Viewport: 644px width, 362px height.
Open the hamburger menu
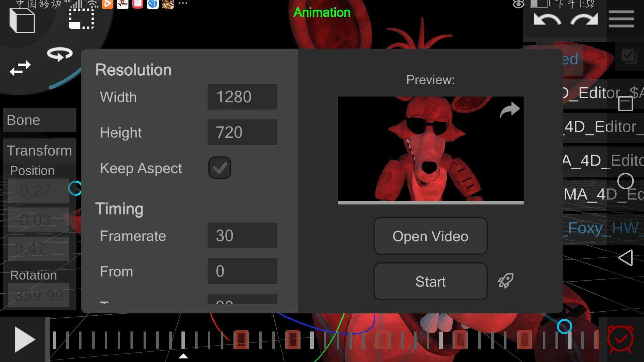pyautogui.click(x=621, y=19)
